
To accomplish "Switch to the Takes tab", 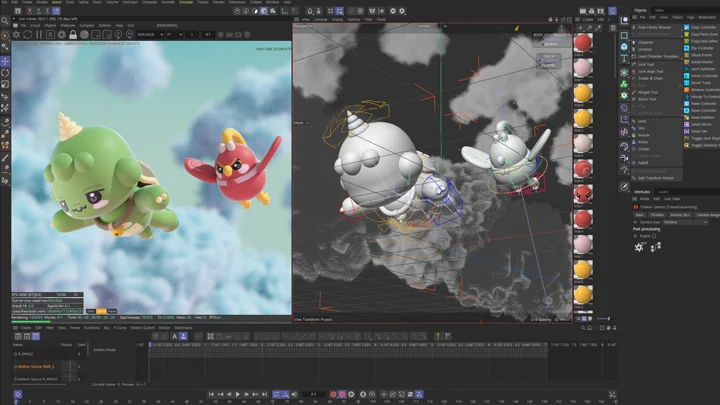I will (660, 10).
